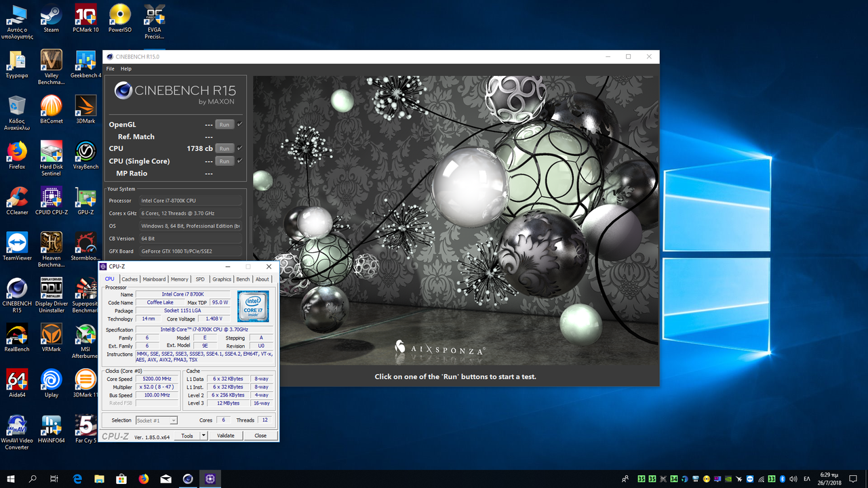Viewport: 868px width, 488px height.
Task: Click the Windows Start button
Action: point(11,479)
